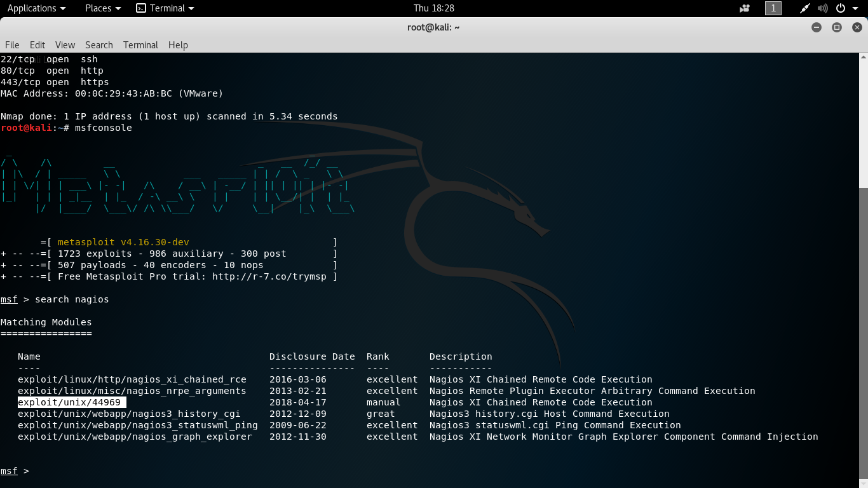This screenshot has width=868, height=488.
Task: Click the power icon in top bar
Action: pos(841,8)
